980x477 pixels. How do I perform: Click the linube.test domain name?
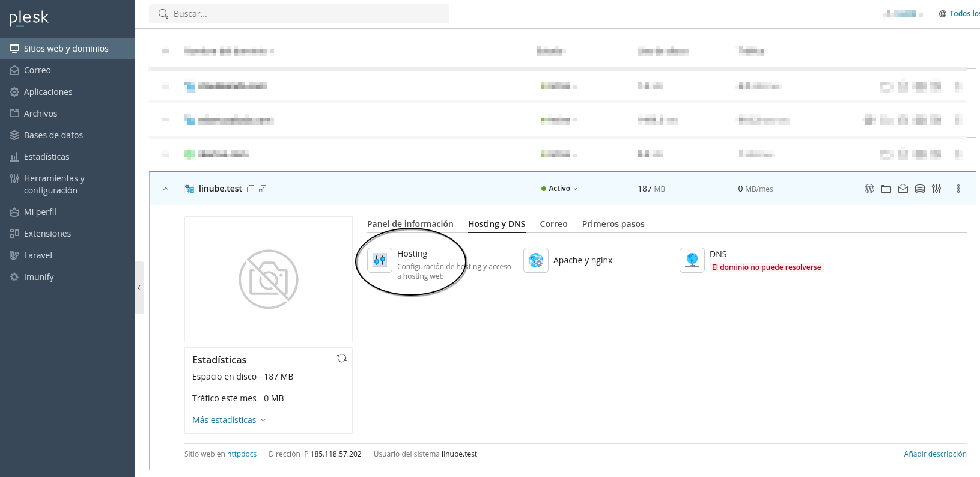(221, 189)
